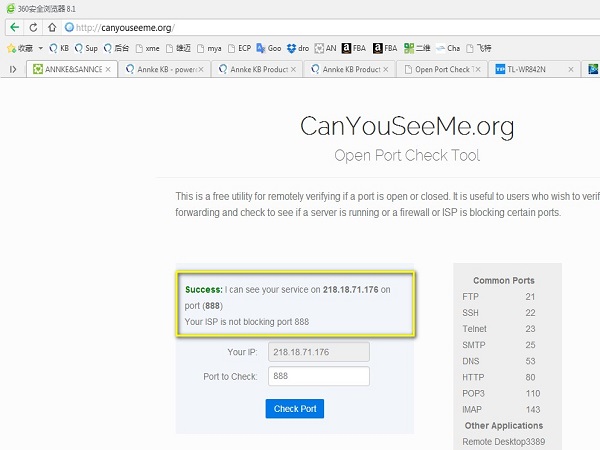This screenshot has width=600, height=450.
Task: Select the Remote Desktop 3389 row
Action: point(504,442)
